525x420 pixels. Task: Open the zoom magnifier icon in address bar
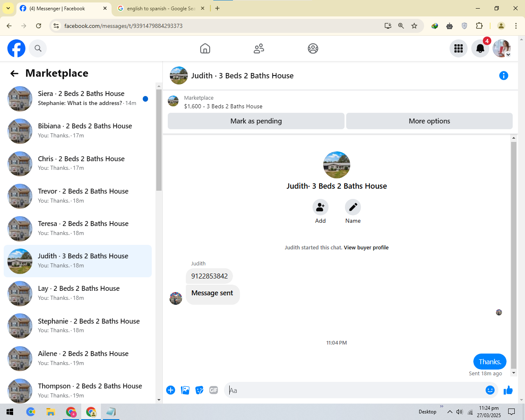click(x=401, y=26)
